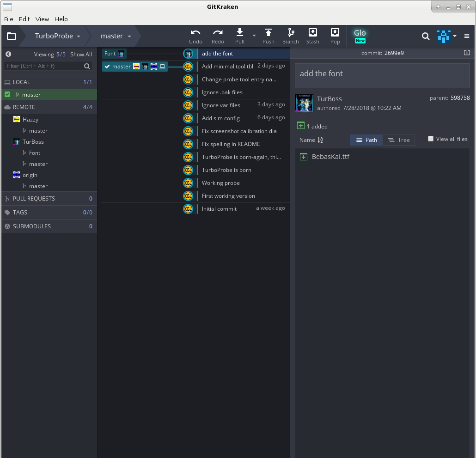Image resolution: width=476 pixels, height=458 pixels.
Task: Click the added-file plus icon beside BebasKai.ttf
Action: [x=304, y=157]
